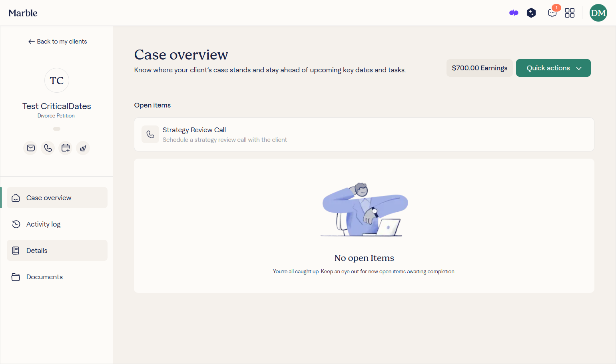The image size is (616, 364).
Task: Open Details in sidebar
Action: point(57,251)
